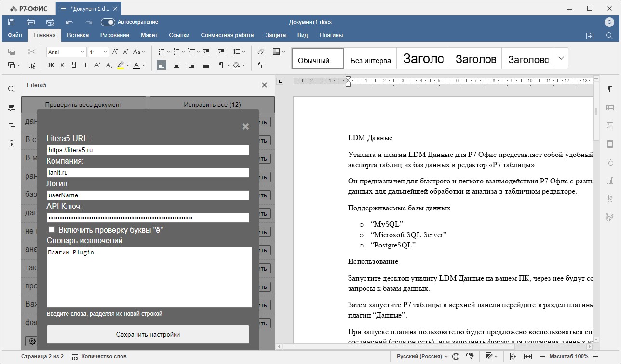This screenshot has height=364, width=621.
Task: Toggle nonprinting characters paragraph mark
Action: (x=221, y=65)
